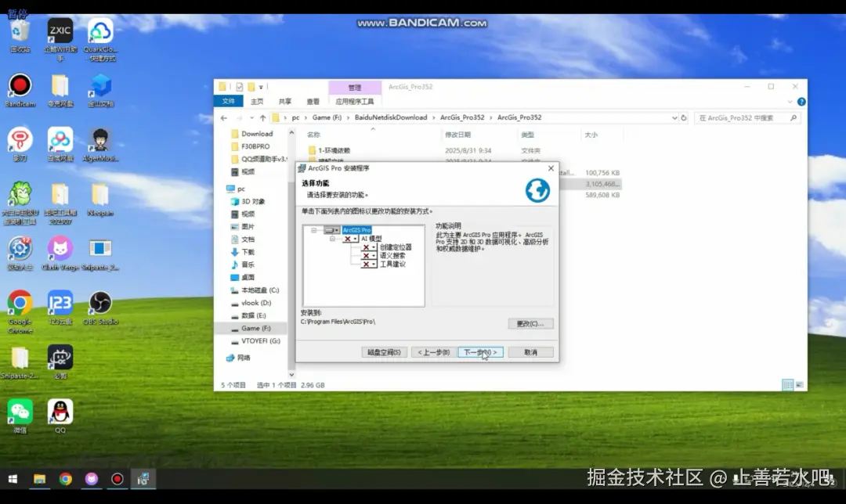This screenshot has height=504, width=846.
Task: Open the ArcGIS Pro installer feature tree icon
Action: click(331, 229)
